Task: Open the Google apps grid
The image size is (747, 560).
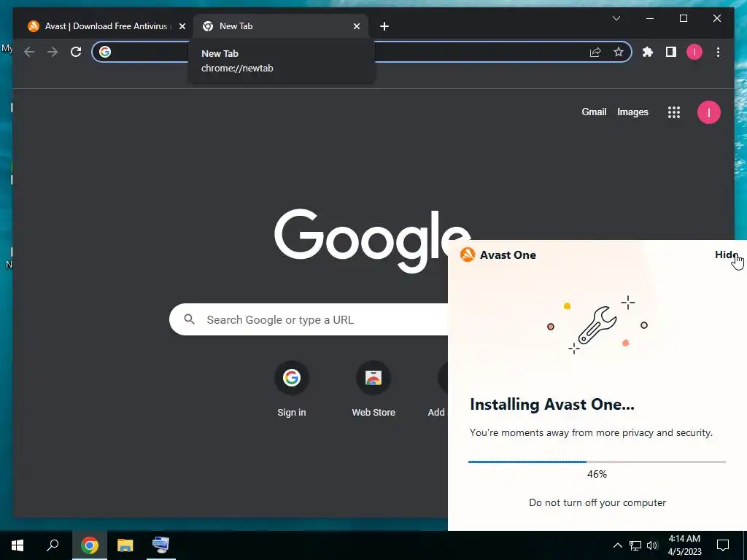Action: [x=673, y=112]
